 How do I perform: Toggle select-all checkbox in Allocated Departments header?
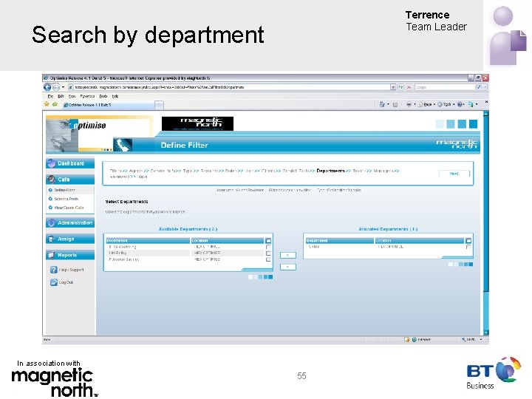point(468,241)
